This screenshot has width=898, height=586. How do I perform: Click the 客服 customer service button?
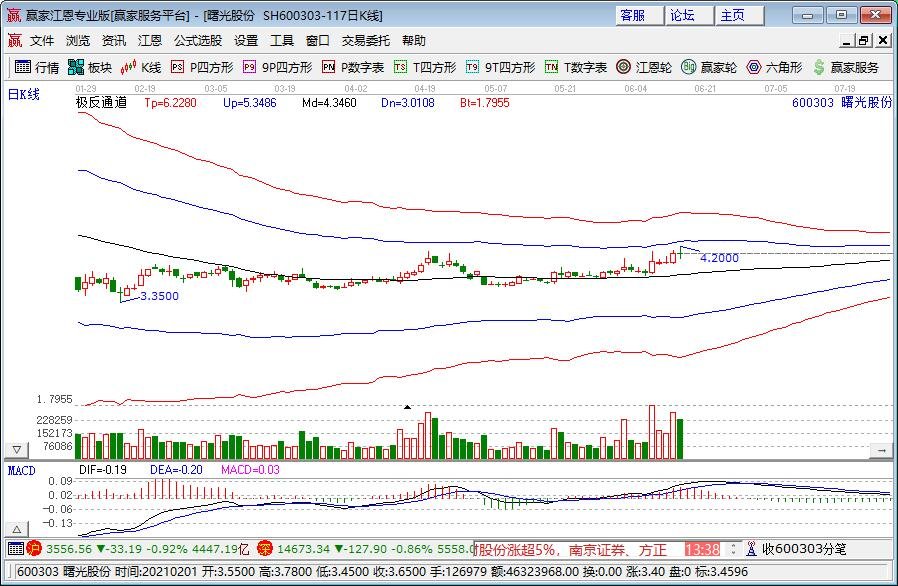tap(640, 15)
